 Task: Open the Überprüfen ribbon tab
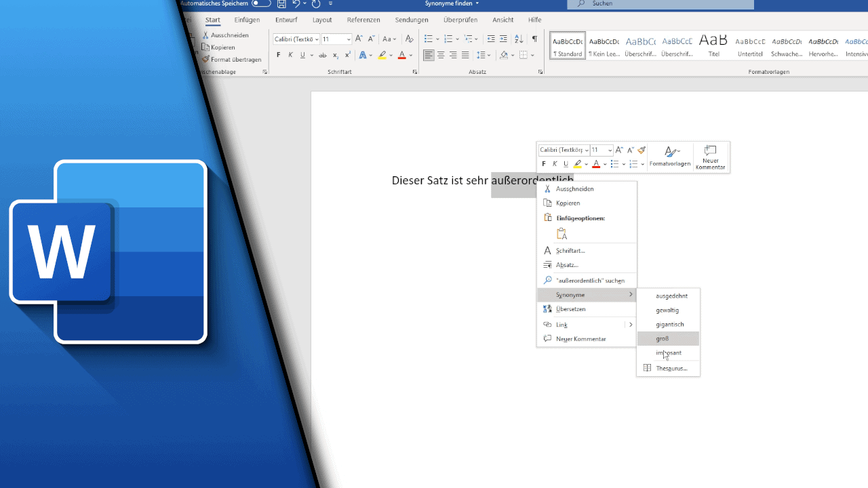[x=461, y=20]
